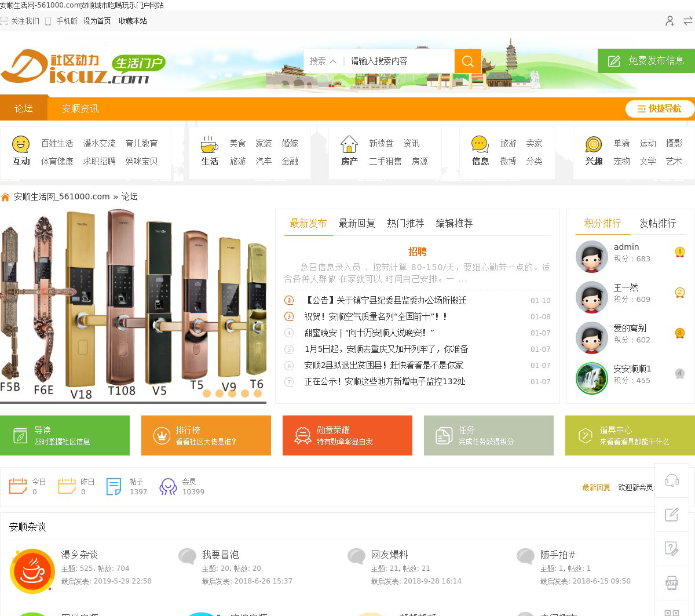The width and height of the screenshot is (695, 616).
Task: Click the 王一然 username
Action: [625, 287]
